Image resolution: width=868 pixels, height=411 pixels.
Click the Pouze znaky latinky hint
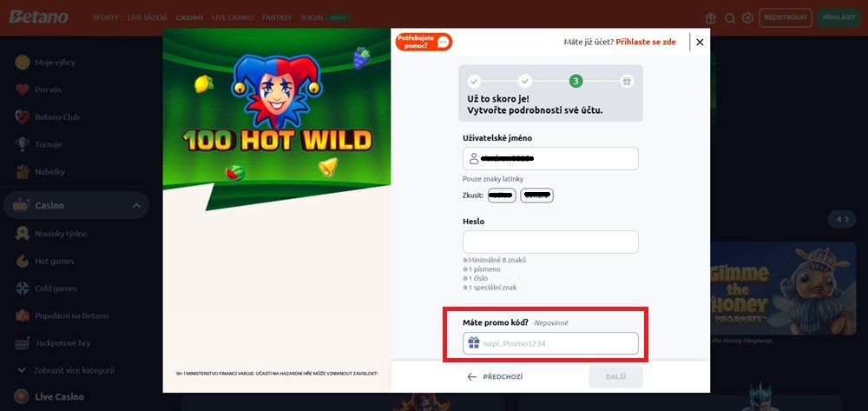tap(493, 179)
